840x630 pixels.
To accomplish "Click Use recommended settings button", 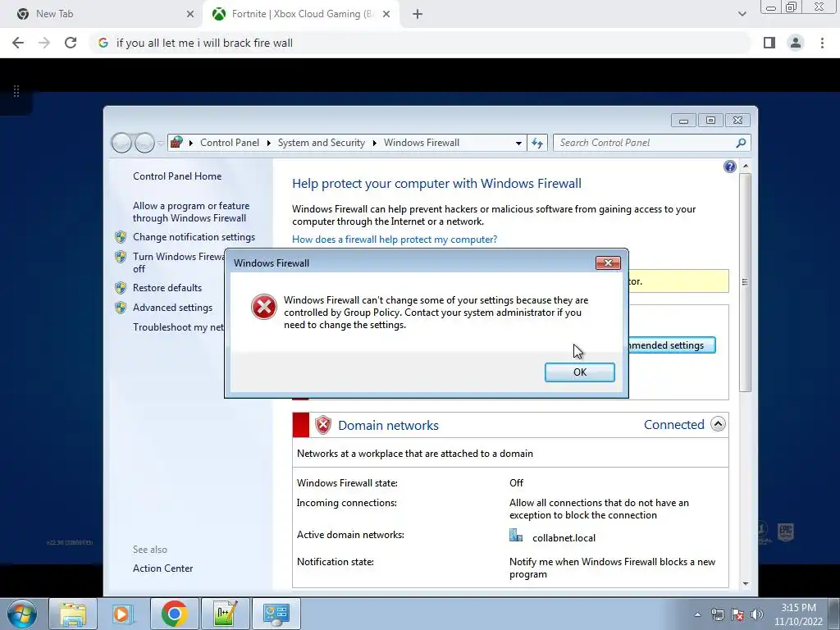I will [671, 345].
